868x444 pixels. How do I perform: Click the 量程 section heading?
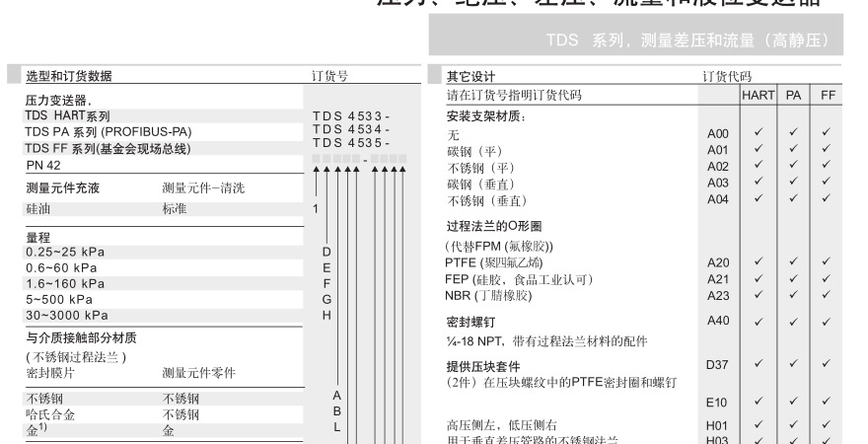pyautogui.click(x=37, y=237)
